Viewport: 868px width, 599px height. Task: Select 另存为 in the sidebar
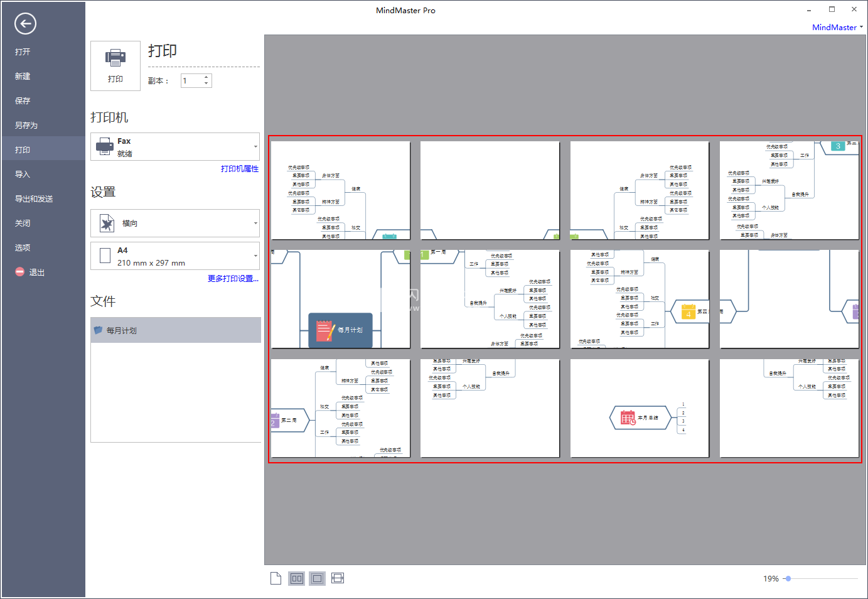coord(26,125)
